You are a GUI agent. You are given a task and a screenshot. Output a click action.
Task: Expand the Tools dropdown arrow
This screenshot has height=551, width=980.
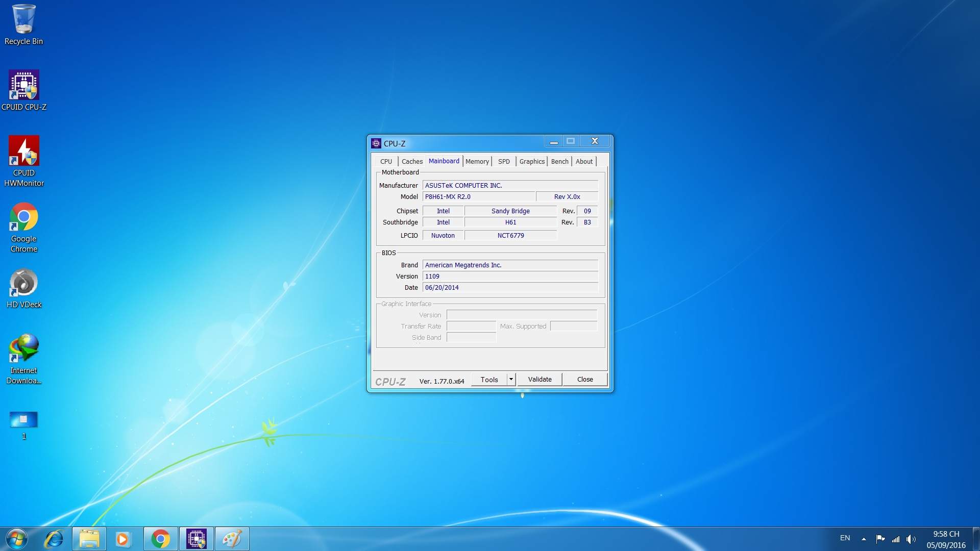[511, 379]
